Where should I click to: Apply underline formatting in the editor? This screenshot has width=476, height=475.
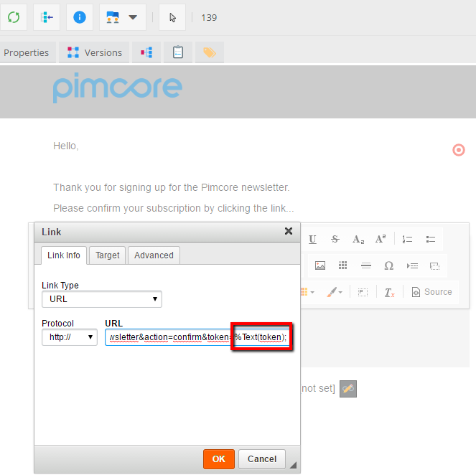(x=312, y=239)
